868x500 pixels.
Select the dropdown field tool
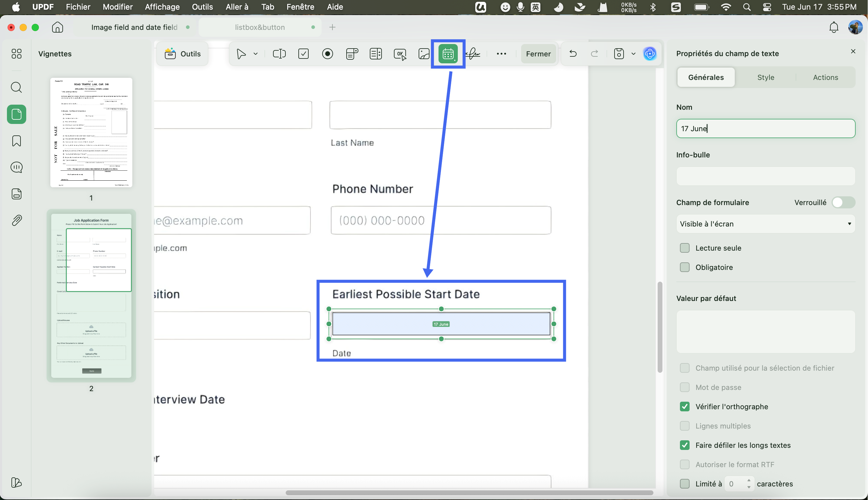pos(352,54)
